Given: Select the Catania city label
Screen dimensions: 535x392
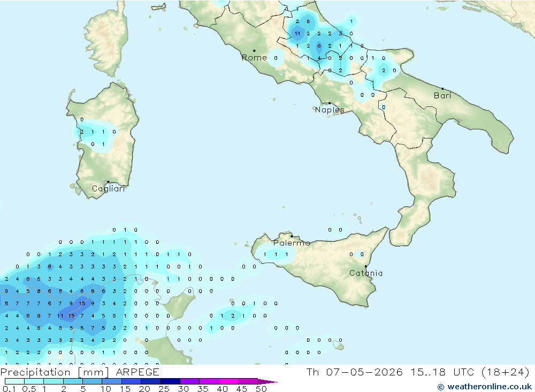Looking at the screenshot, I should point(366,273).
